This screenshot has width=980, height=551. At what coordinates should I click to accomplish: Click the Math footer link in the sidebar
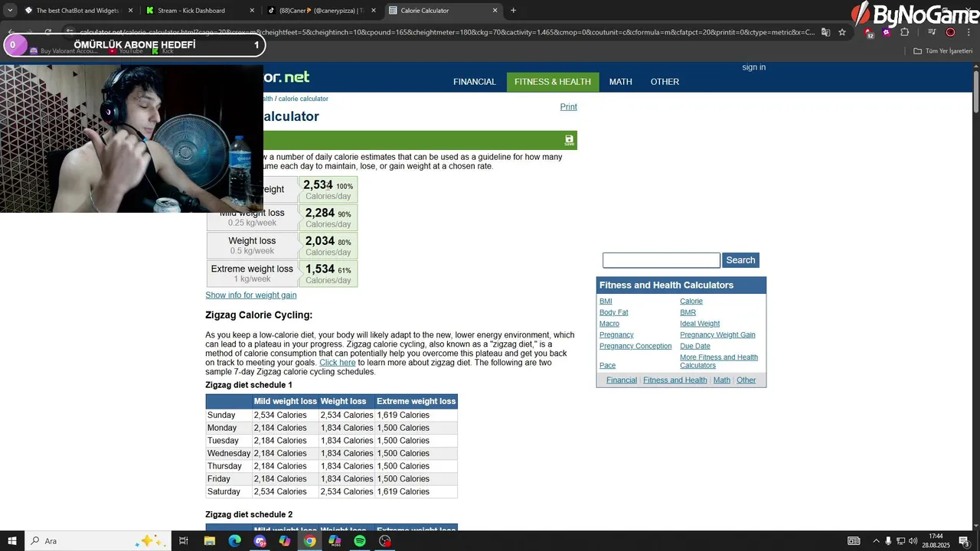(721, 380)
